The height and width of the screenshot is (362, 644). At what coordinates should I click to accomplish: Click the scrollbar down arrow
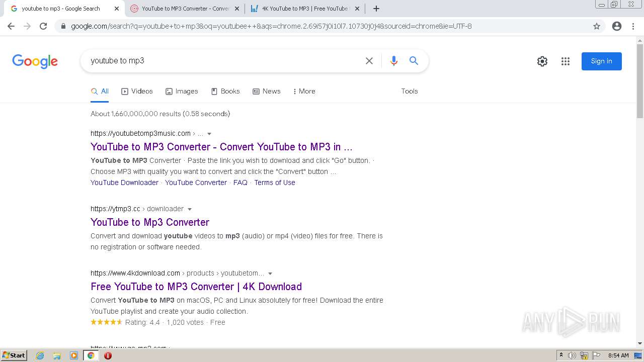click(x=640, y=344)
